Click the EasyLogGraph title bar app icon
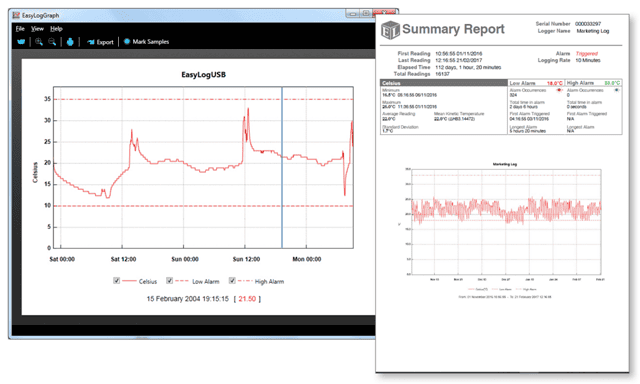 [x=16, y=16]
